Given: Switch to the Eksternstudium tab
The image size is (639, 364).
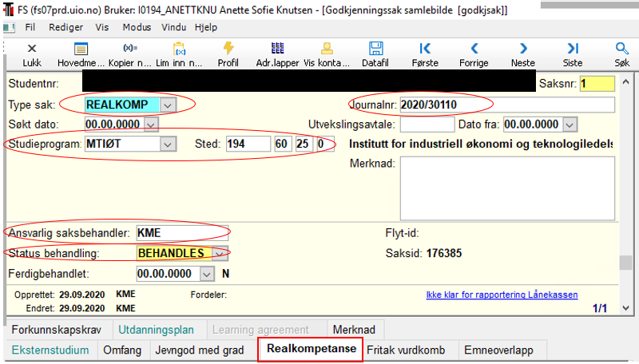Looking at the screenshot, I should coord(50,350).
